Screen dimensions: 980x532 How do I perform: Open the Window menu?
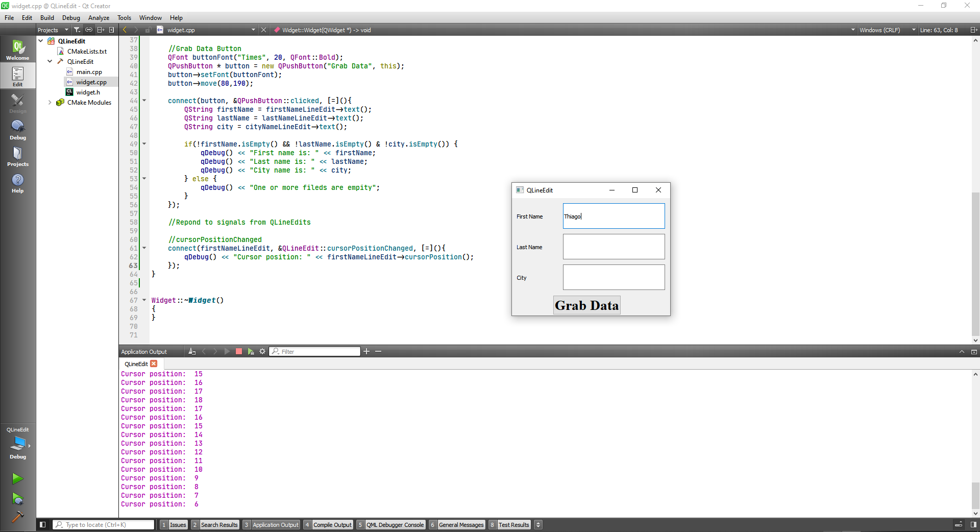(151, 17)
